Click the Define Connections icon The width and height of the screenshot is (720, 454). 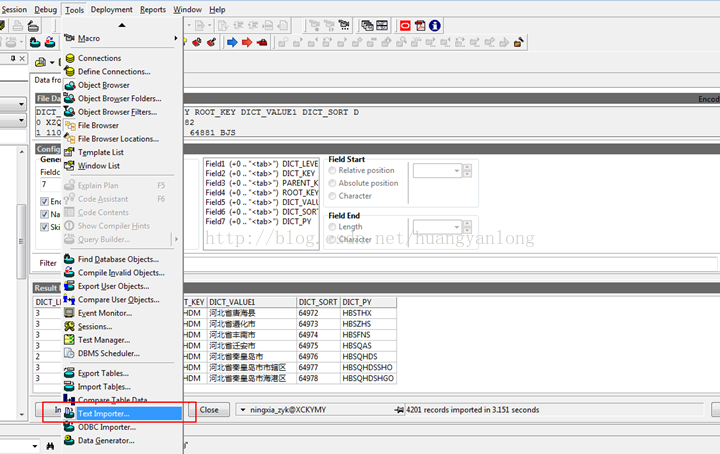click(x=69, y=72)
